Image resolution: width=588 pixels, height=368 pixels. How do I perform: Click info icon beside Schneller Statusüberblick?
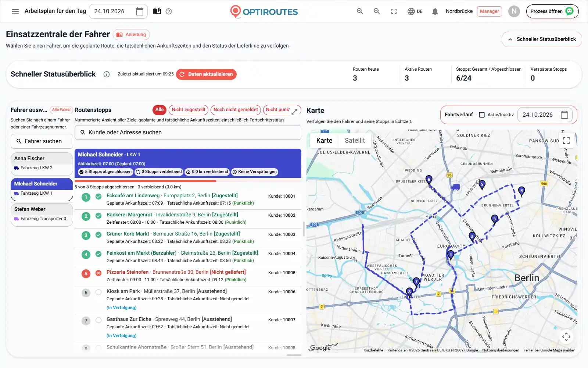point(107,74)
